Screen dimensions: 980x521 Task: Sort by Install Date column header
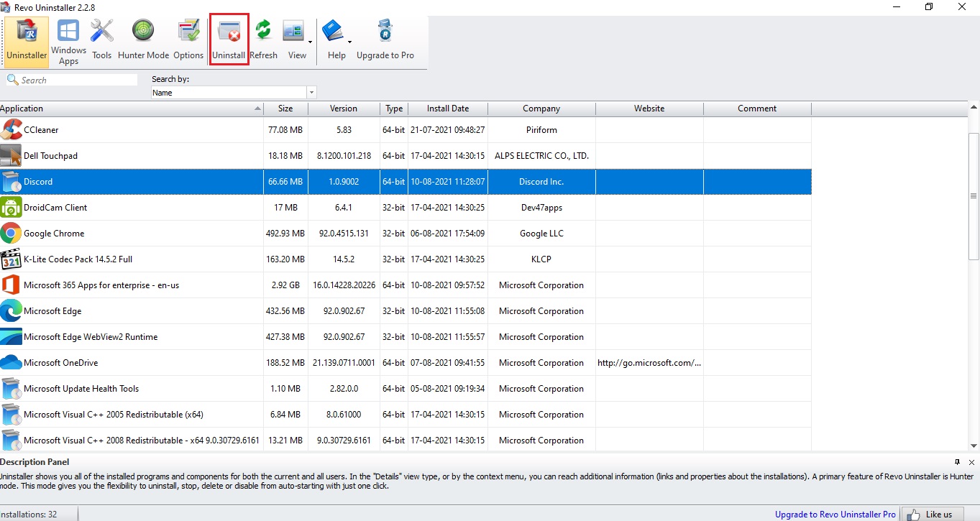pos(448,109)
